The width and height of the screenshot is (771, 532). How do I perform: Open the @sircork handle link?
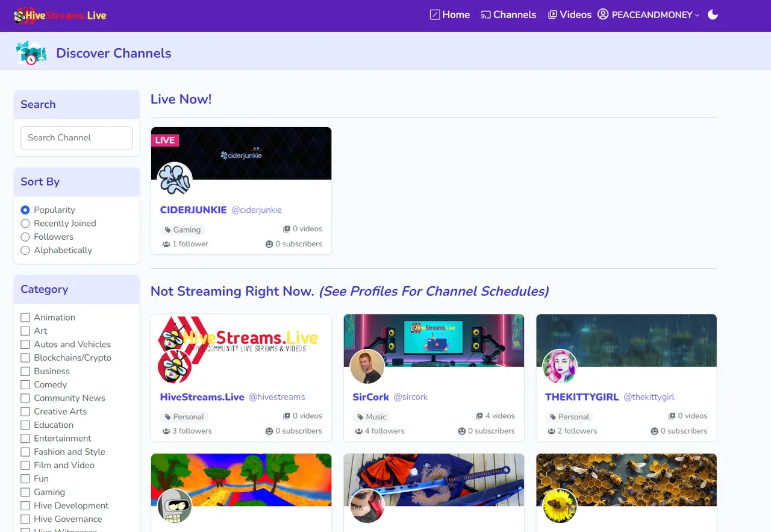411,397
